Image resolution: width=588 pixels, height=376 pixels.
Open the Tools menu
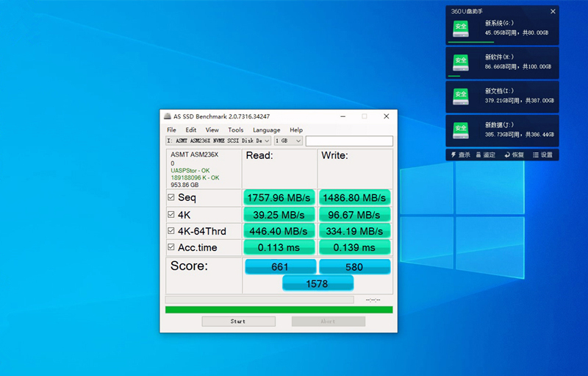[x=235, y=130]
